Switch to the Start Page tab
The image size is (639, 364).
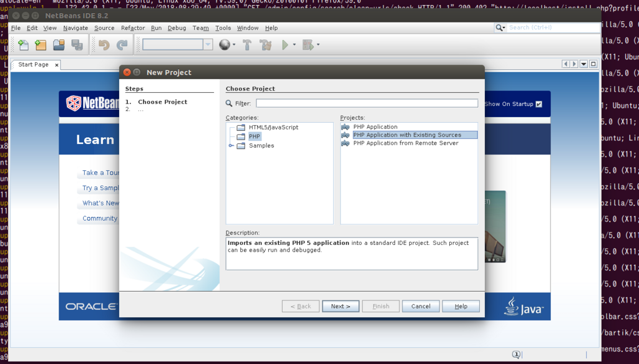(34, 64)
